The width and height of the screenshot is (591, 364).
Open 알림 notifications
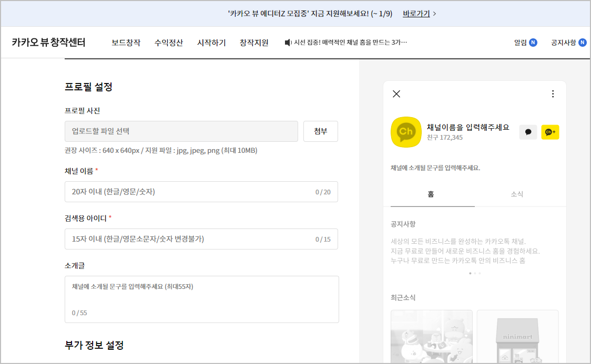(520, 43)
